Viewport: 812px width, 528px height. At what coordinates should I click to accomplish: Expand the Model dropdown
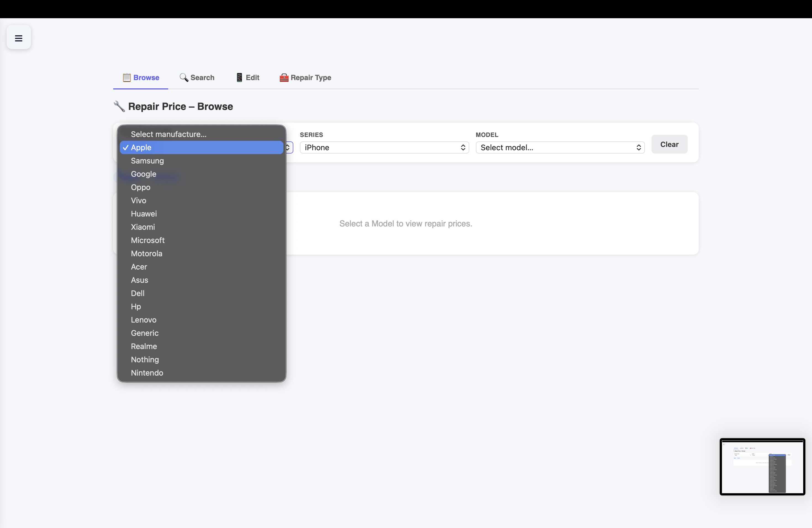click(x=560, y=148)
